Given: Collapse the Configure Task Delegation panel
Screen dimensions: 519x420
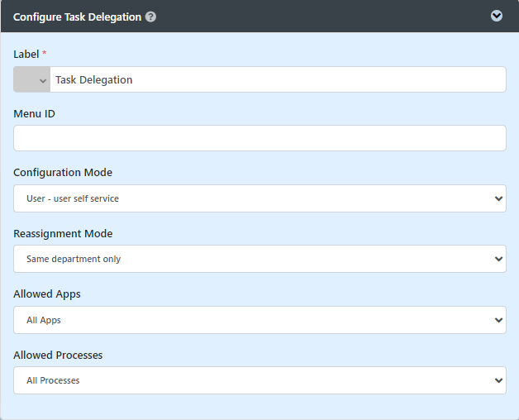Looking at the screenshot, I should (x=497, y=16).
